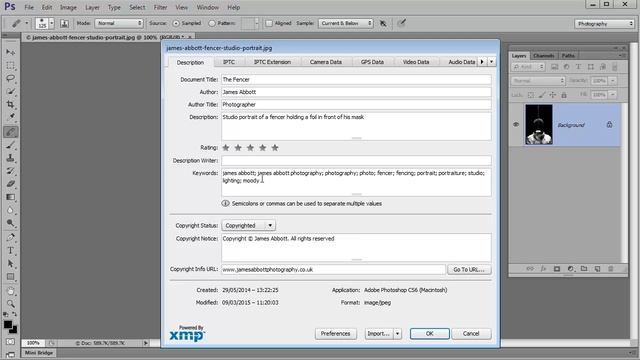Open the brush preset picker arrow
The width and height of the screenshot is (640, 360).
[51, 23]
